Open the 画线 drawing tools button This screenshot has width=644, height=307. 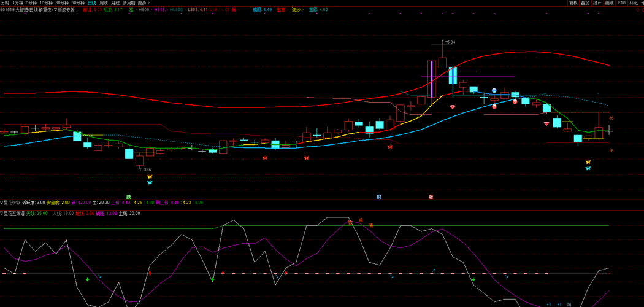609,2
